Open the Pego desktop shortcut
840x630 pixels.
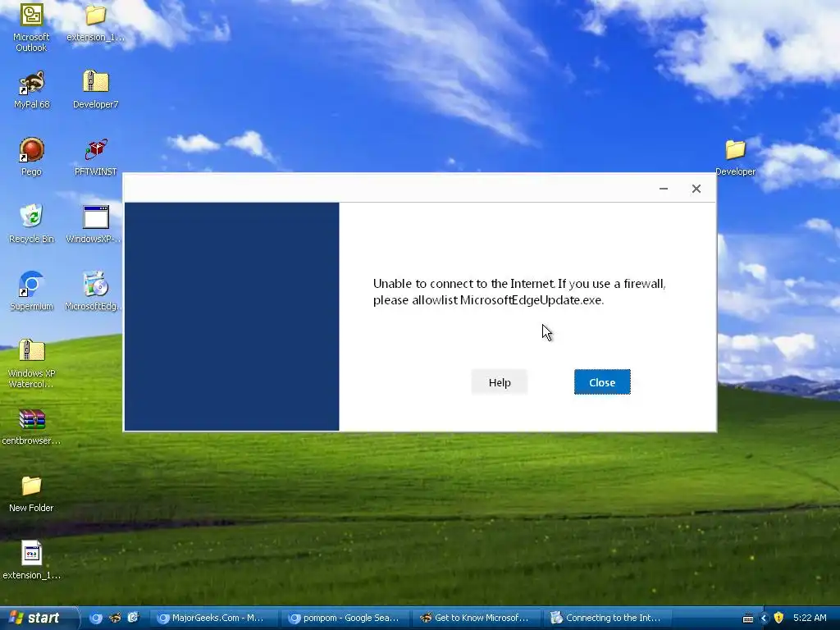(x=32, y=157)
